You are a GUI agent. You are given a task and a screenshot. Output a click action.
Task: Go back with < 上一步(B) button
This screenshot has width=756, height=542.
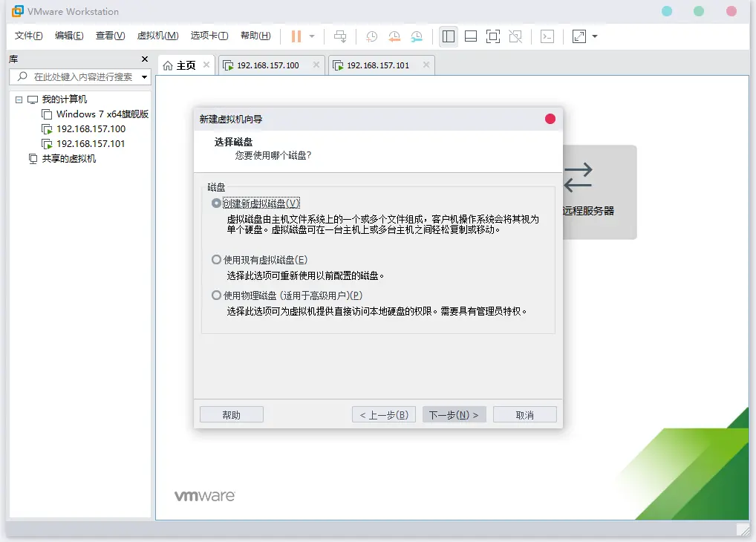[384, 415]
